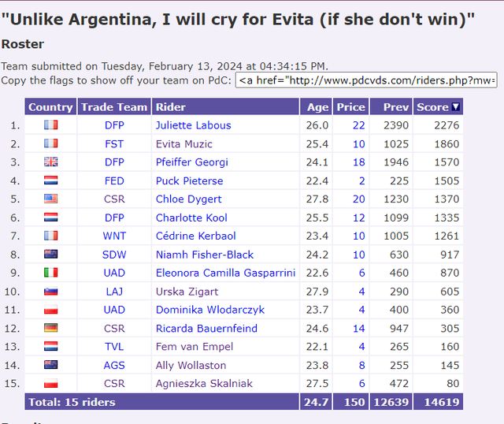Click French flag next to Juliette Labous

(x=50, y=125)
